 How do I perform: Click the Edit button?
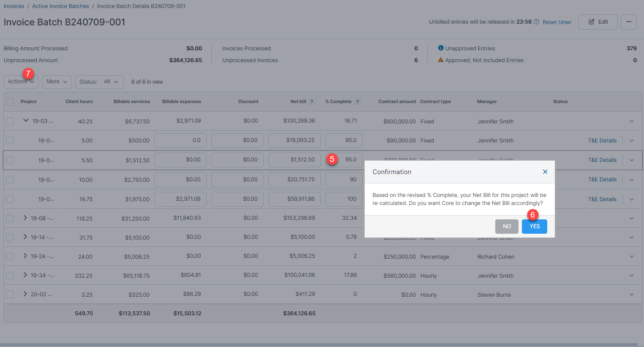pyautogui.click(x=598, y=22)
